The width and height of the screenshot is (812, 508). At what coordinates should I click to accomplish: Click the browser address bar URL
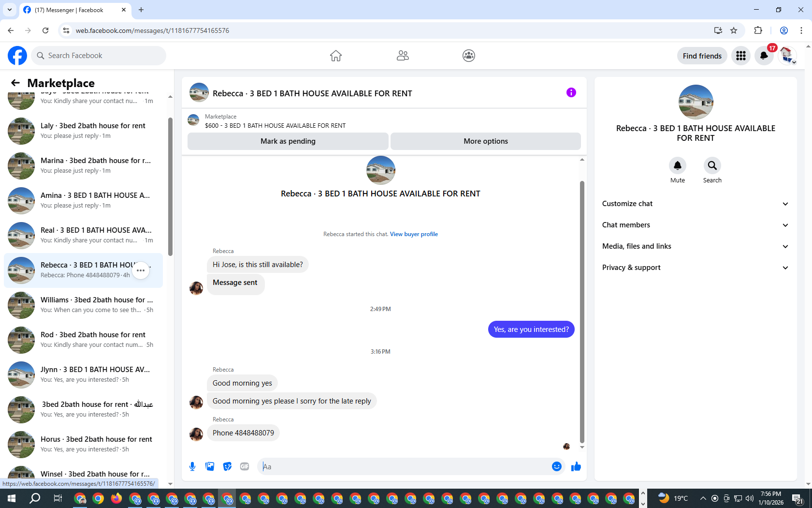click(152, 30)
